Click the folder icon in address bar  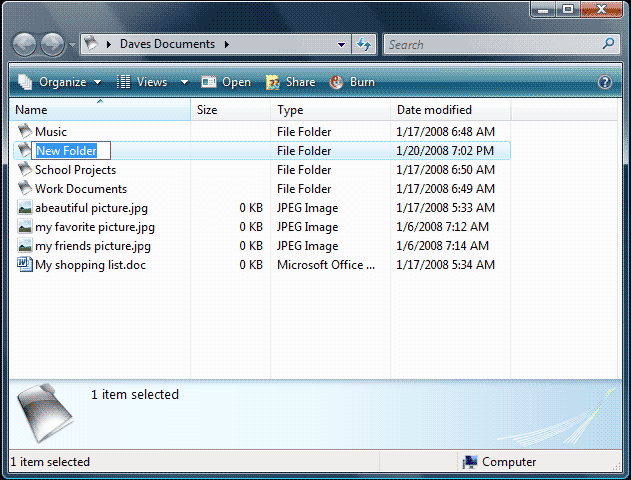point(92,43)
